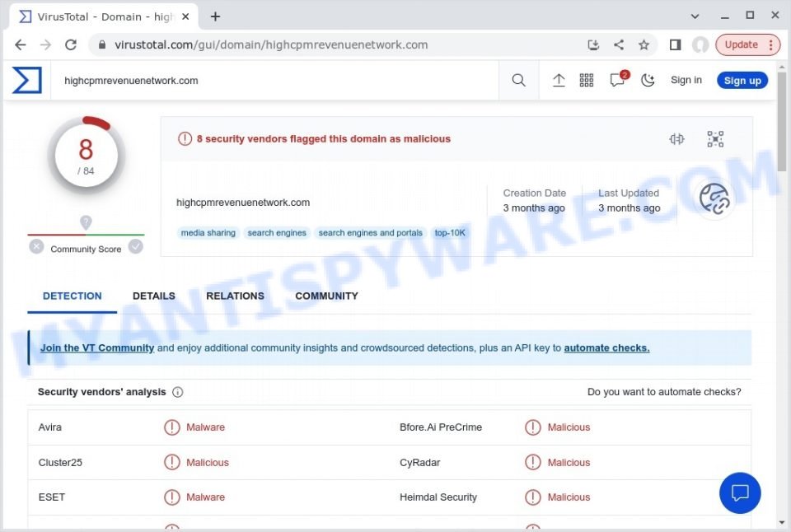
Task: Click the Cluster25 vendor name
Action: pyautogui.click(x=60, y=462)
